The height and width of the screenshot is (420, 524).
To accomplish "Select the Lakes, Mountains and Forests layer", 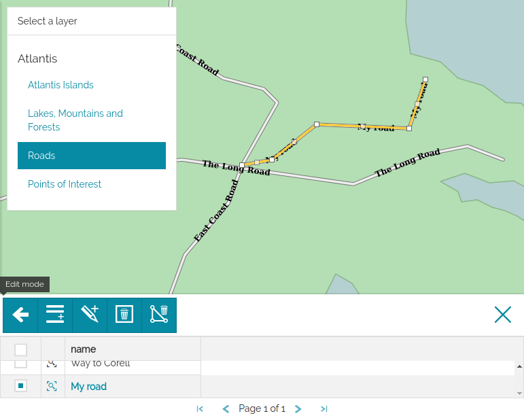I will (75, 120).
